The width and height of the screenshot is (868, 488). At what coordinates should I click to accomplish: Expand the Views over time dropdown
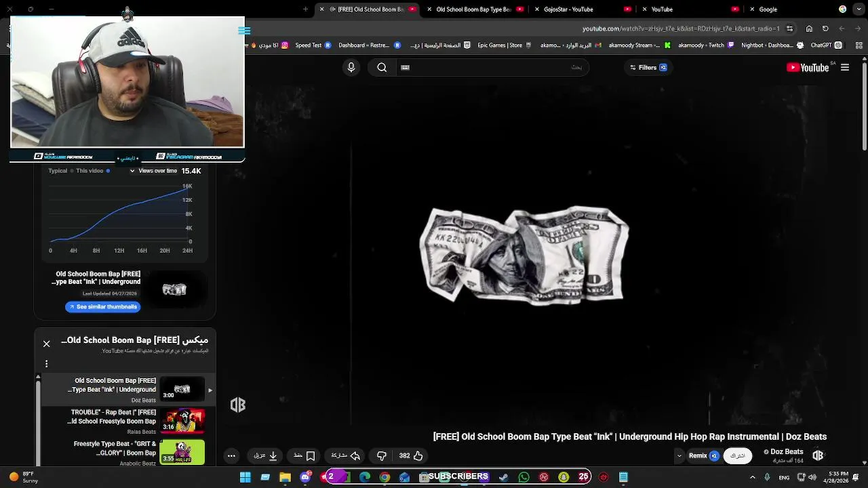(153, 171)
